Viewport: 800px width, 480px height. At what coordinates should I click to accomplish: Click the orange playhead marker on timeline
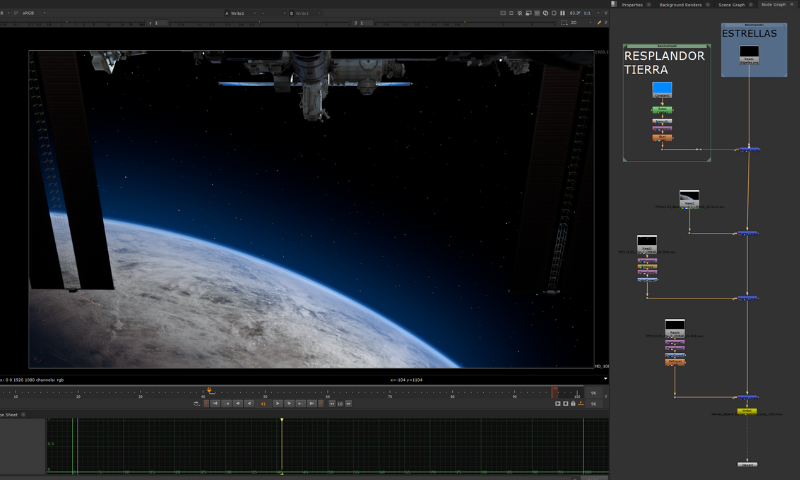[x=210, y=391]
